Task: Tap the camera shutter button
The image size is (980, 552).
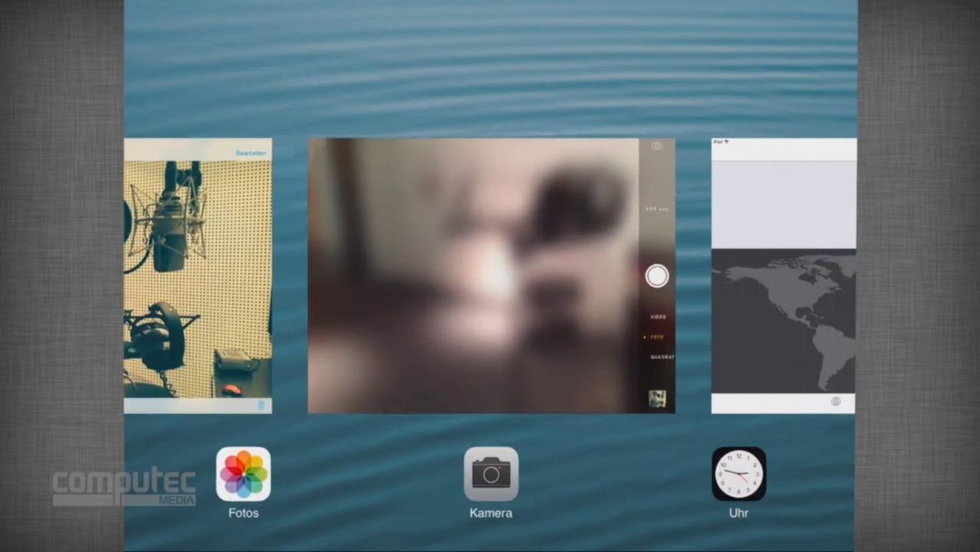Action: click(657, 276)
